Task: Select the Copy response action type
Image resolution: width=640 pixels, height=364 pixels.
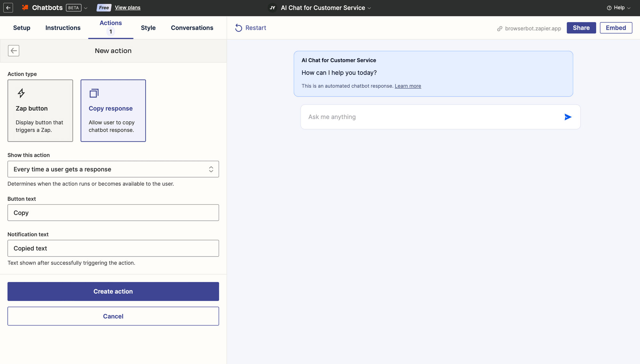Action: point(113,111)
